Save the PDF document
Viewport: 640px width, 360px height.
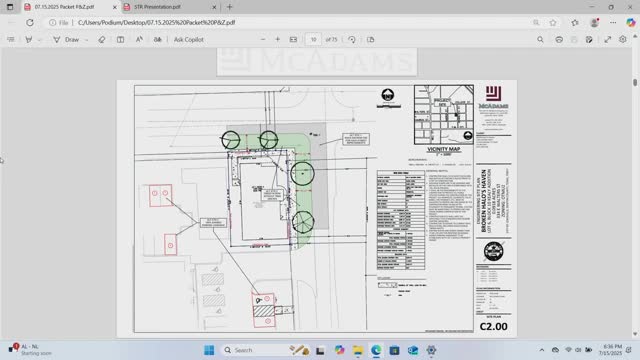pyautogui.click(x=574, y=40)
